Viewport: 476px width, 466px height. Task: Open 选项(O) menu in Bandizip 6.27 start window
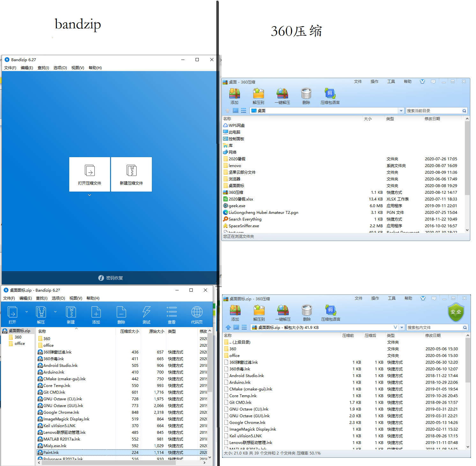point(60,68)
